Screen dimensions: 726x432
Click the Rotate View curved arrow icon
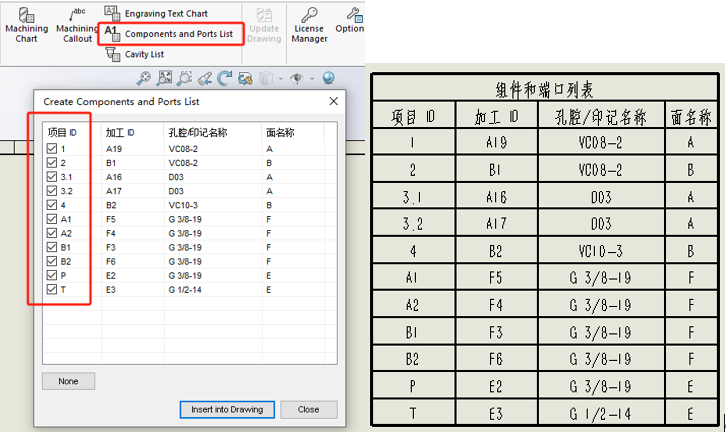[x=225, y=78]
